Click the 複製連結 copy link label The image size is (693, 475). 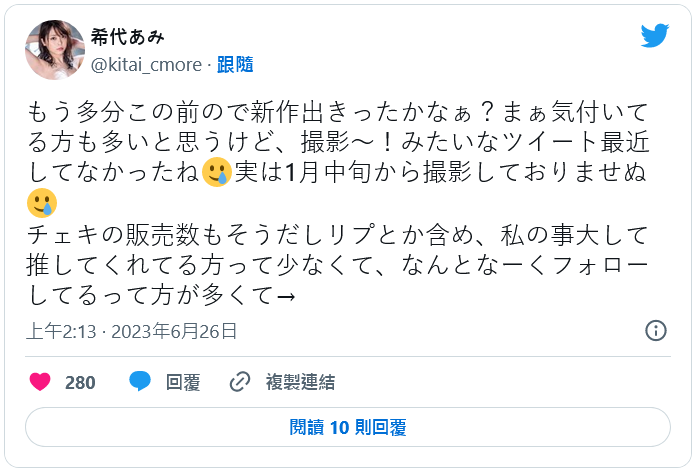[300, 382]
